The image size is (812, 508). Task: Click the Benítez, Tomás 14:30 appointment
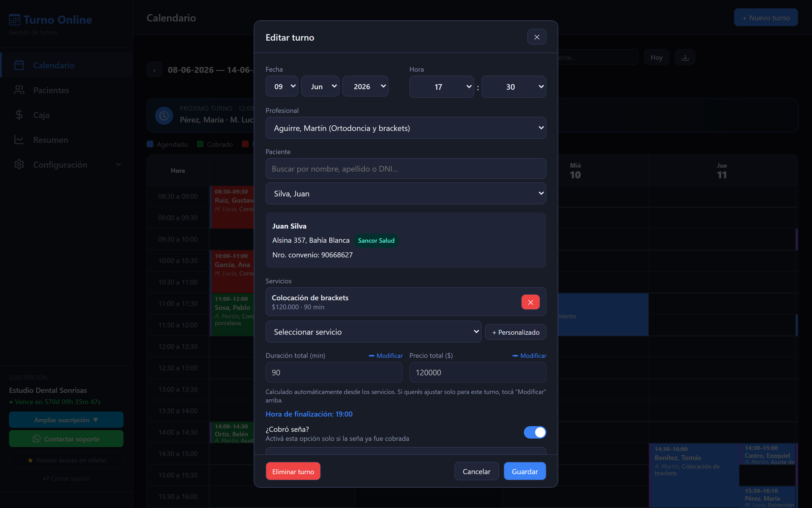694,475
